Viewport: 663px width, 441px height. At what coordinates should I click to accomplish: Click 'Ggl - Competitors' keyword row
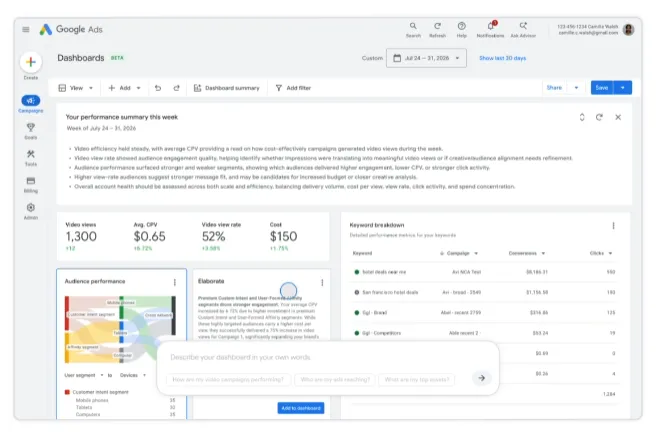coord(484,333)
